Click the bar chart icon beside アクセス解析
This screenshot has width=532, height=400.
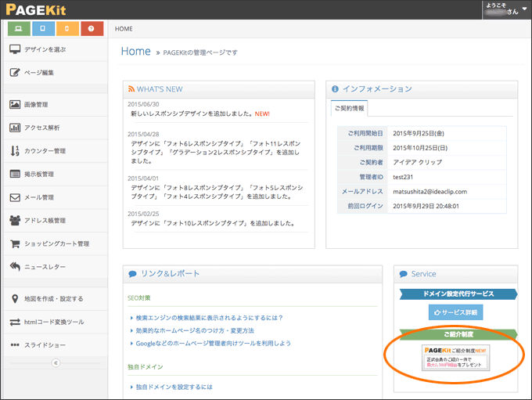click(x=15, y=128)
